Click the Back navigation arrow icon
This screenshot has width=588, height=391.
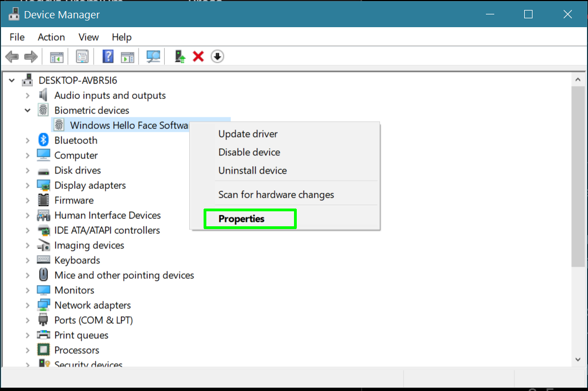click(x=12, y=56)
